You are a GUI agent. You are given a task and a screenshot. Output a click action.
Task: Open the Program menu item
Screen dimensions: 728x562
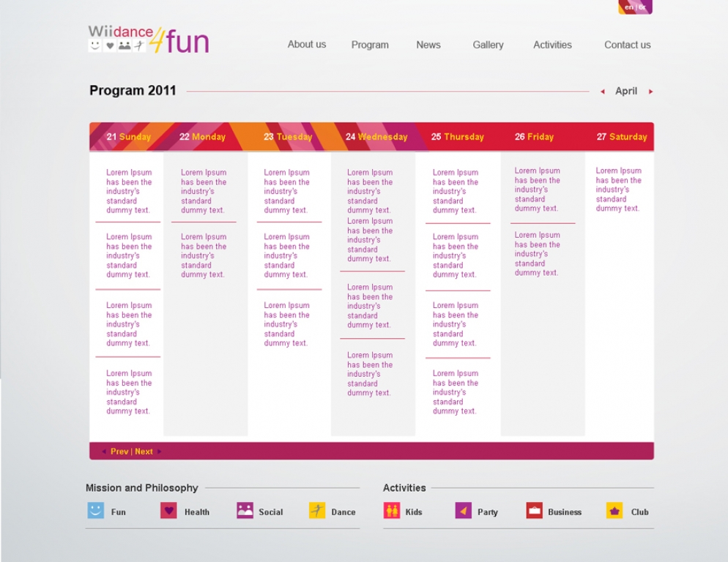[x=370, y=45]
